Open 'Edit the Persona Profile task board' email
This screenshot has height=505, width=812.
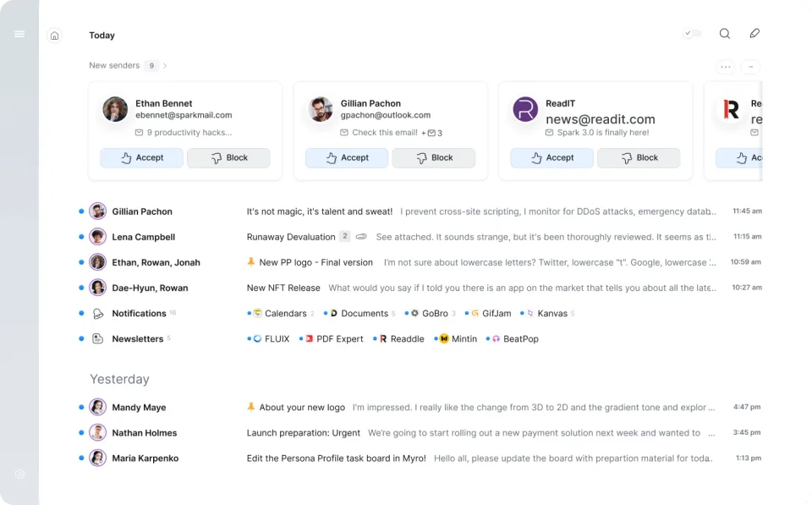[x=336, y=458]
